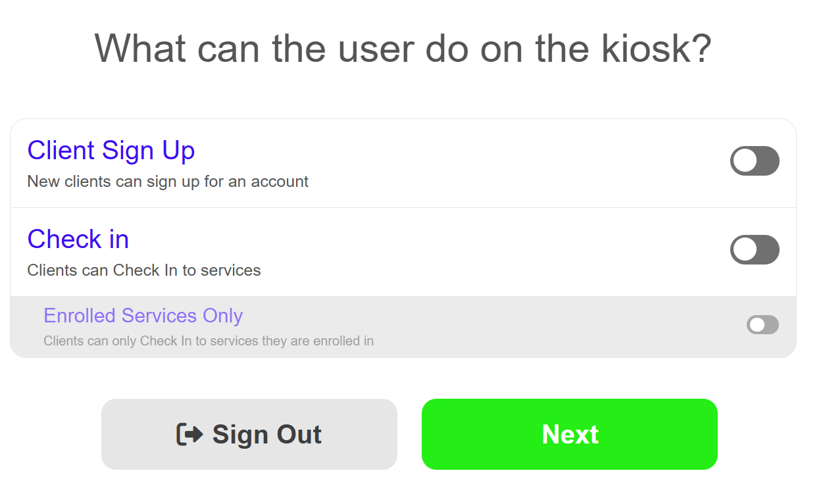Click the small knob of Enrolled Services switch
Screen dimensions: 823x504
757,324
